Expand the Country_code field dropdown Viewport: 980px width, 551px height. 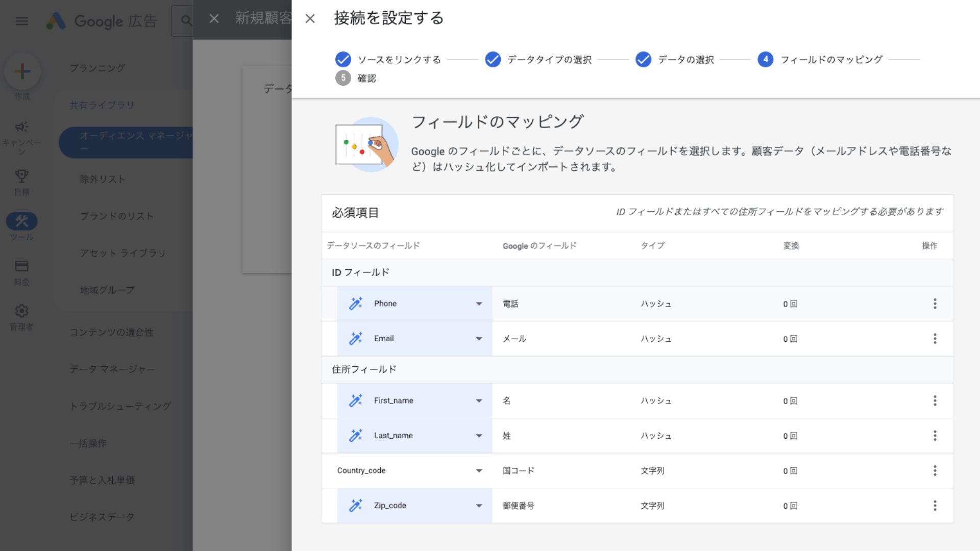point(479,470)
